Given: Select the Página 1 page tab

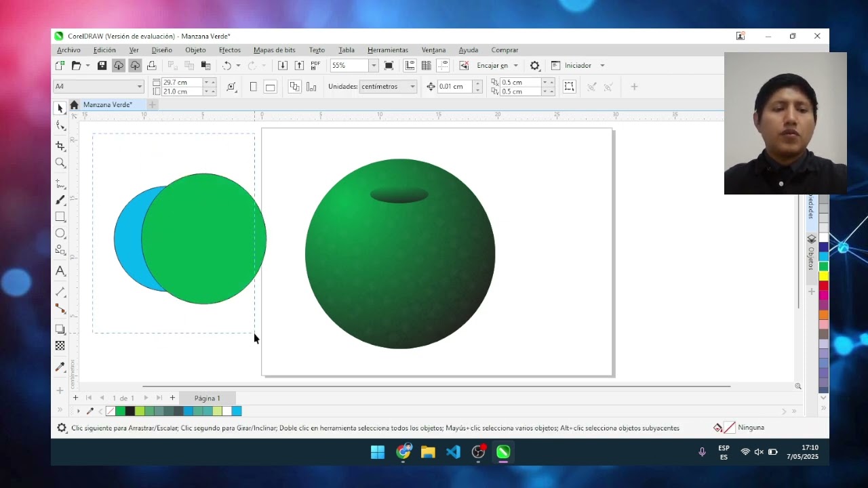Looking at the screenshot, I should tap(208, 398).
